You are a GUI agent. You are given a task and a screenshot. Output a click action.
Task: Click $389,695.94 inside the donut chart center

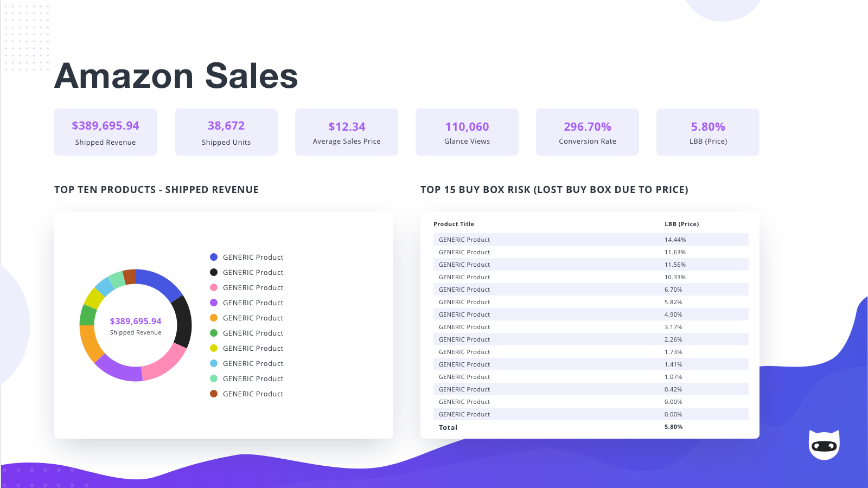click(136, 321)
